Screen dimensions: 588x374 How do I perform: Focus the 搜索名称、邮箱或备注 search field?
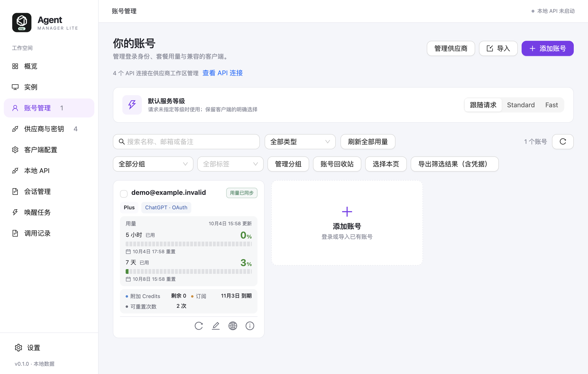click(x=186, y=142)
